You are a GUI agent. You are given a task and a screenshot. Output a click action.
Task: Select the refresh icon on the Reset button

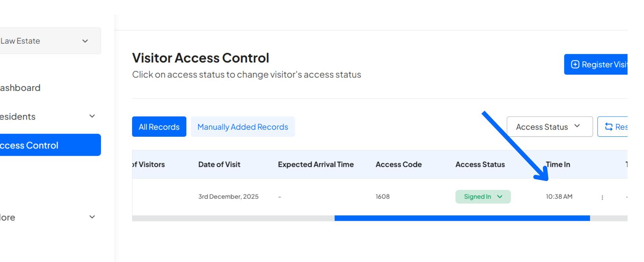click(x=609, y=127)
